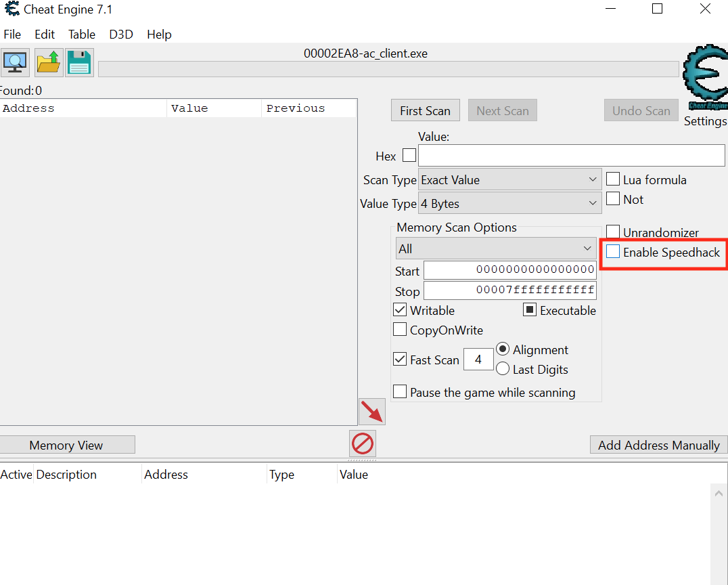Screen dimensions: 728x585
Task: Uncheck the Fast Scan checkbox
Action: tap(400, 359)
